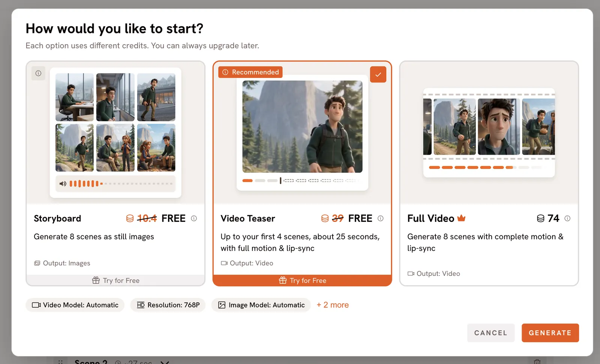Click the CANCEL button
Image resolution: width=600 pixels, height=364 pixels.
click(x=490, y=333)
